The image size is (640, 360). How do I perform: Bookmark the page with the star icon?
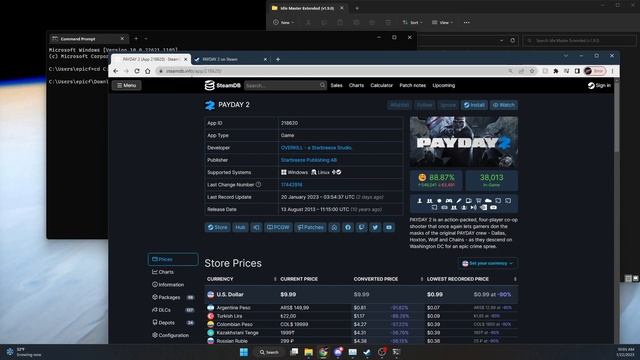[532, 71]
